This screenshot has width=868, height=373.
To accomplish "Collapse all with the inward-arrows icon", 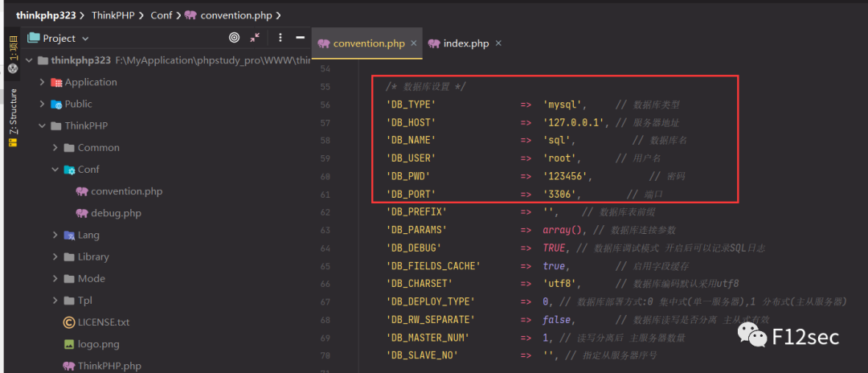I will (255, 38).
